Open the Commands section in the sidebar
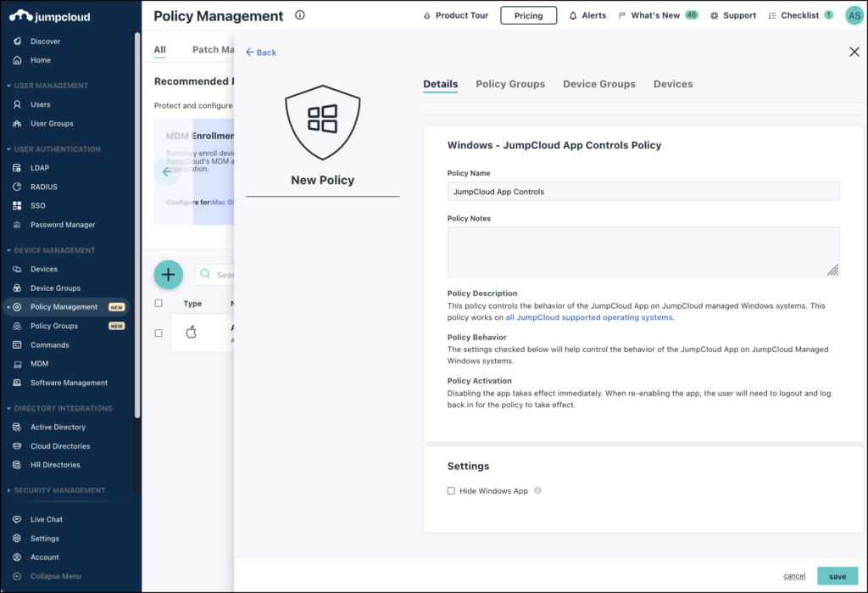 coord(49,344)
